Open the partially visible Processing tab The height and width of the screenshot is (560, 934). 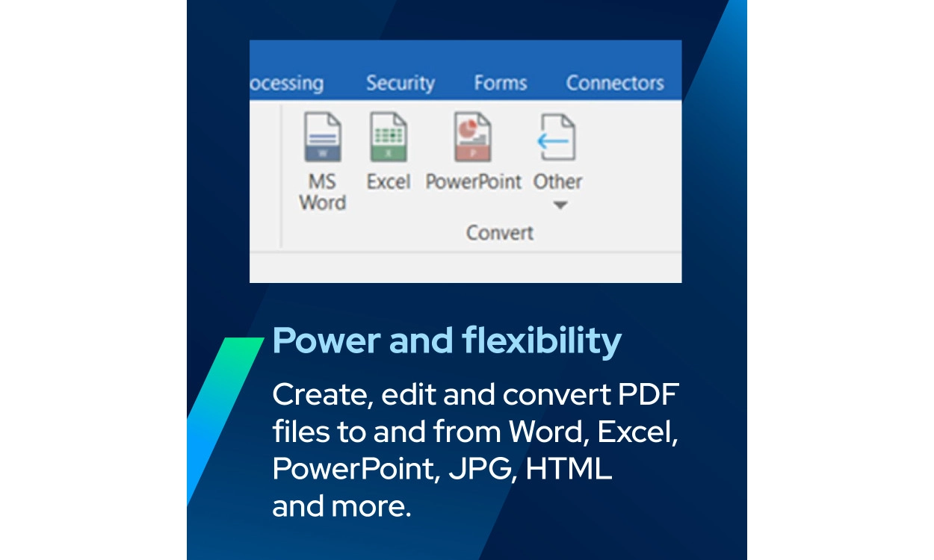coord(287,83)
